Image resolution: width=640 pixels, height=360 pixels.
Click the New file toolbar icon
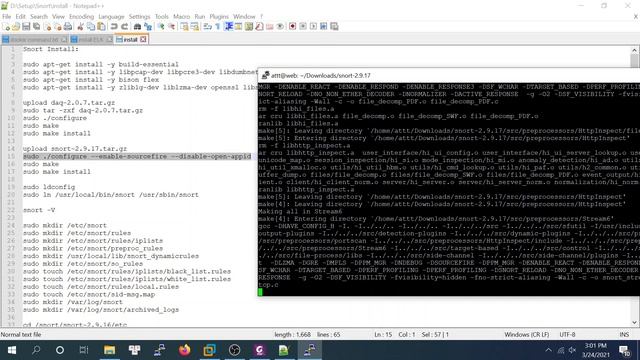click(x=6, y=27)
